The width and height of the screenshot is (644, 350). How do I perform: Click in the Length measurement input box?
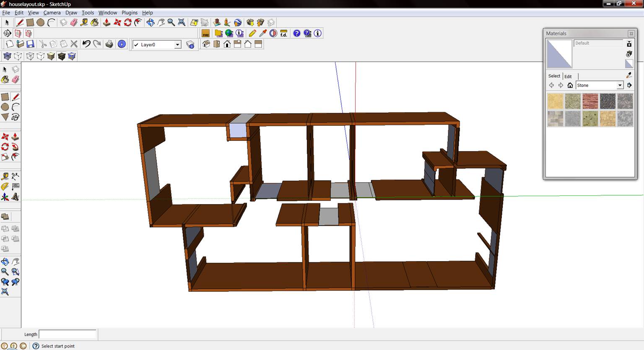tap(68, 334)
